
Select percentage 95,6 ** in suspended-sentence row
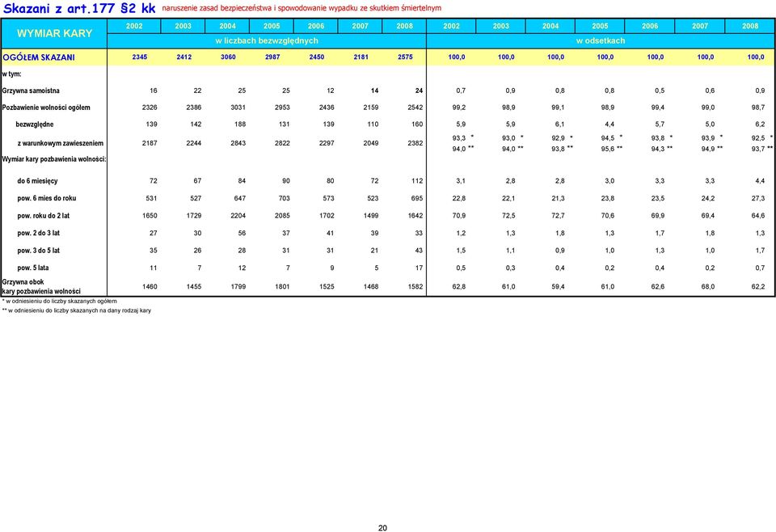tap(612, 149)
